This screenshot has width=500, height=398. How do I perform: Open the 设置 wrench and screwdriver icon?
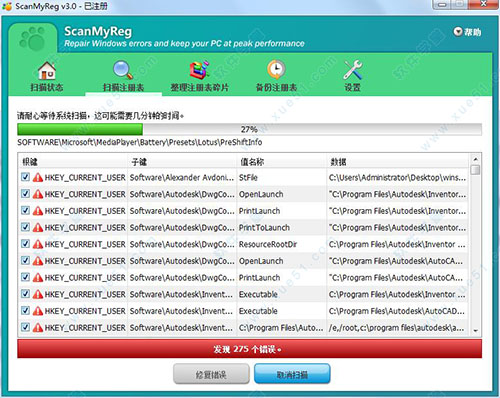tap(353, 69)
